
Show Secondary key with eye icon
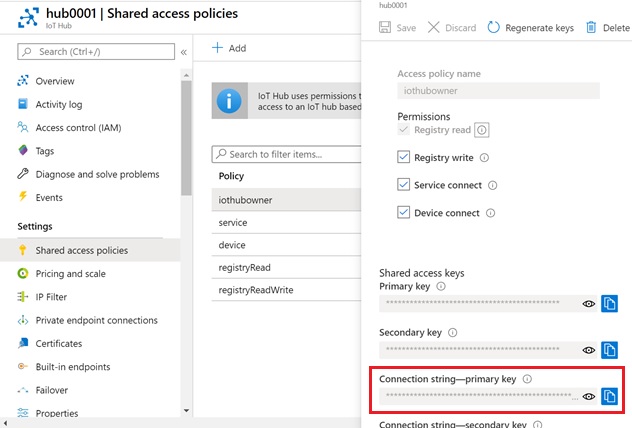(x=589, y=350)
